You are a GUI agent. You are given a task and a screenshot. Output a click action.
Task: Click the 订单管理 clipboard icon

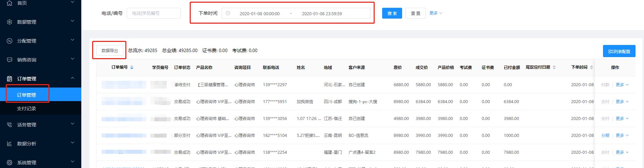pos(9,79)
